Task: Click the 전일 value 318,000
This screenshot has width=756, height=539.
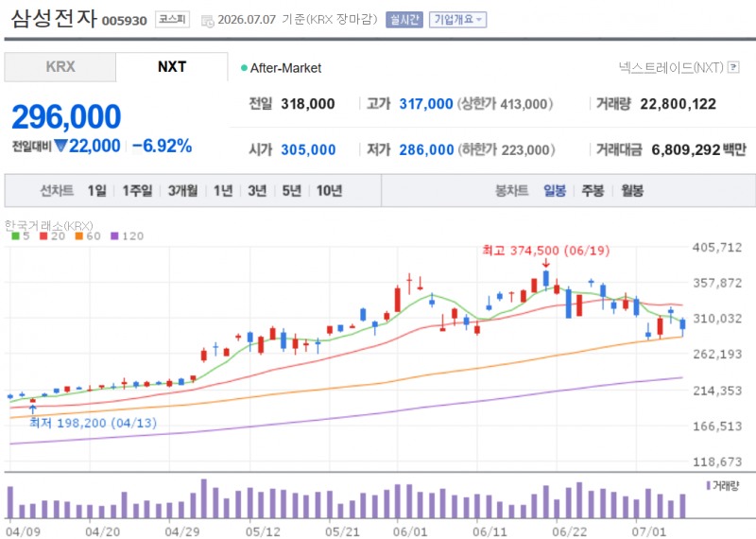Action: coord(308,104)
